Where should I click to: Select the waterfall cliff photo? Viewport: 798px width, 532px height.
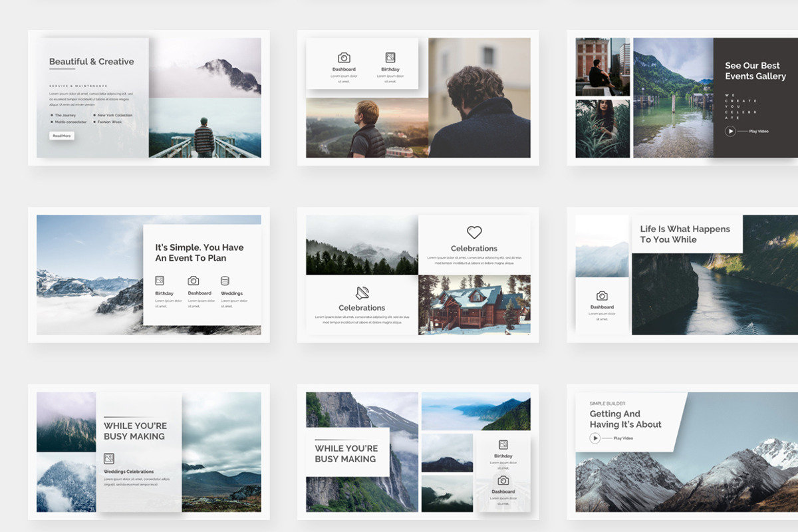coord(362,452)
